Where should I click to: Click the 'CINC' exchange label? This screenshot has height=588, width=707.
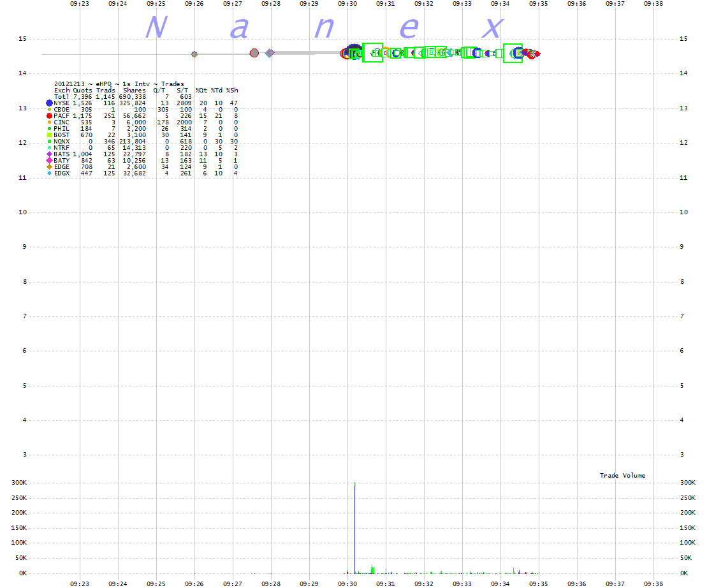(x=61, y=122)
